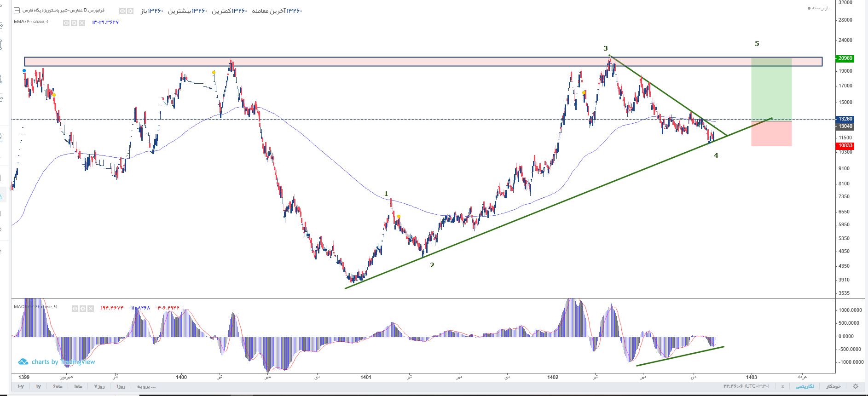Remove the MACD indicator with X
This screenshot has height=396, width=868.
(x=90, y=309)
